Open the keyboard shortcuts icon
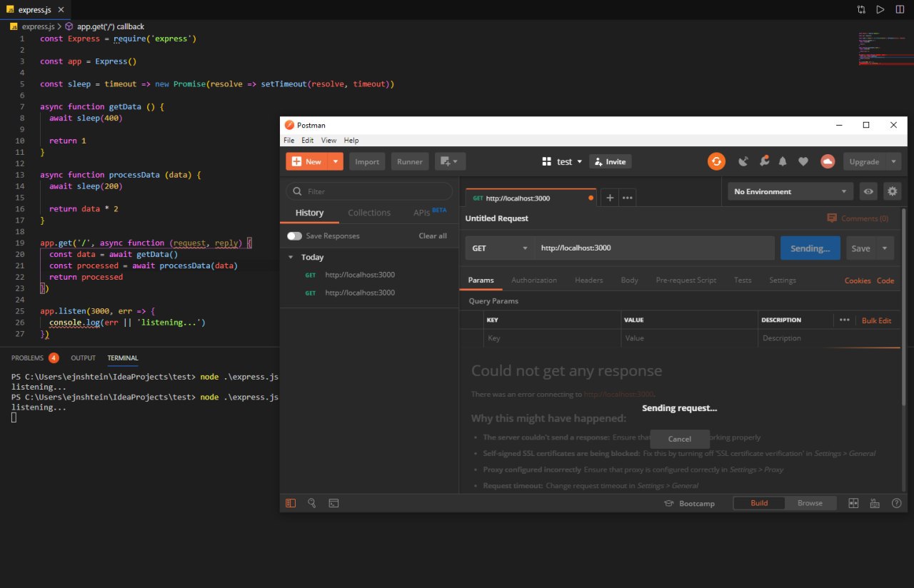The image size is (914, 588). pyautogui.click(x=875, y=503)
